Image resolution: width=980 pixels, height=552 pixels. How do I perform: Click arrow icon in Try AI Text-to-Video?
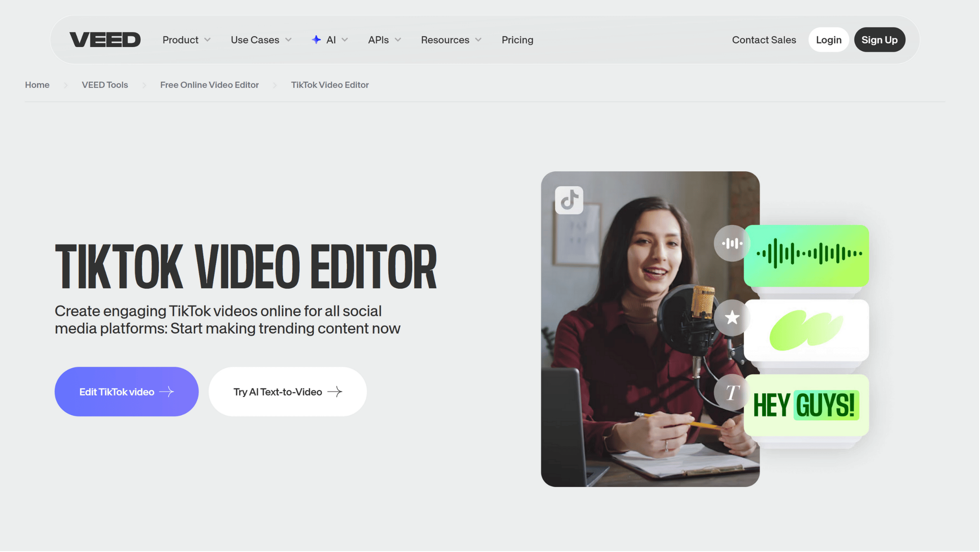click(335, 392)
